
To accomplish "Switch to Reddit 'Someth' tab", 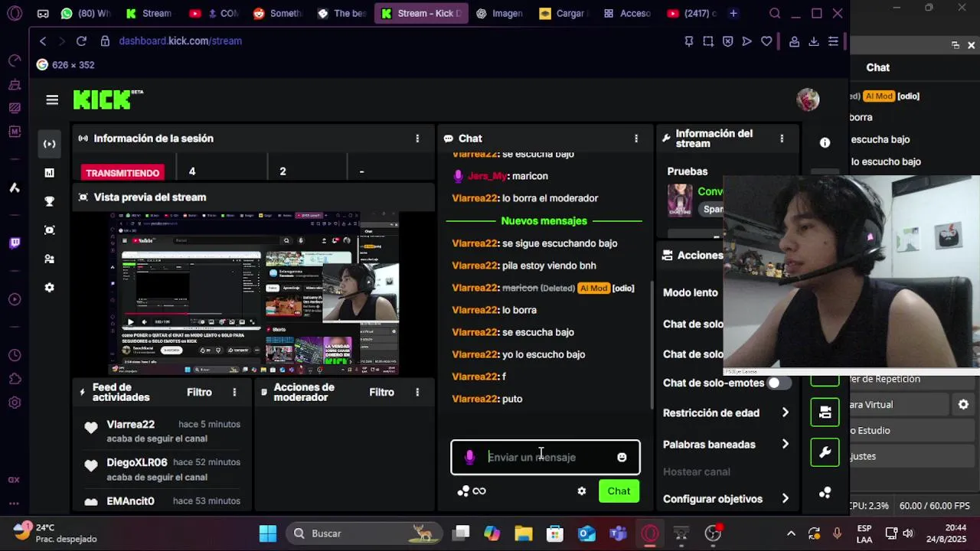I will 277,14.
